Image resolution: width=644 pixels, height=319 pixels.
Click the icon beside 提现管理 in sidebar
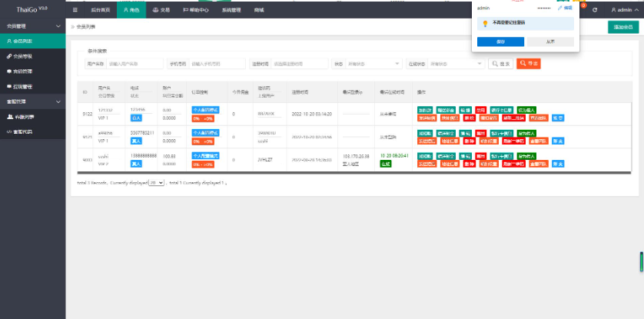click(9, 87)
